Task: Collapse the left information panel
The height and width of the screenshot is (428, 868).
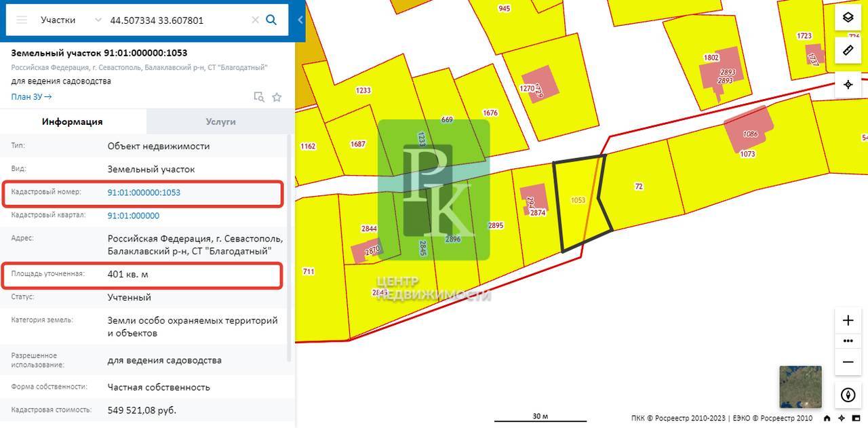Action: [x=300, y=20]
